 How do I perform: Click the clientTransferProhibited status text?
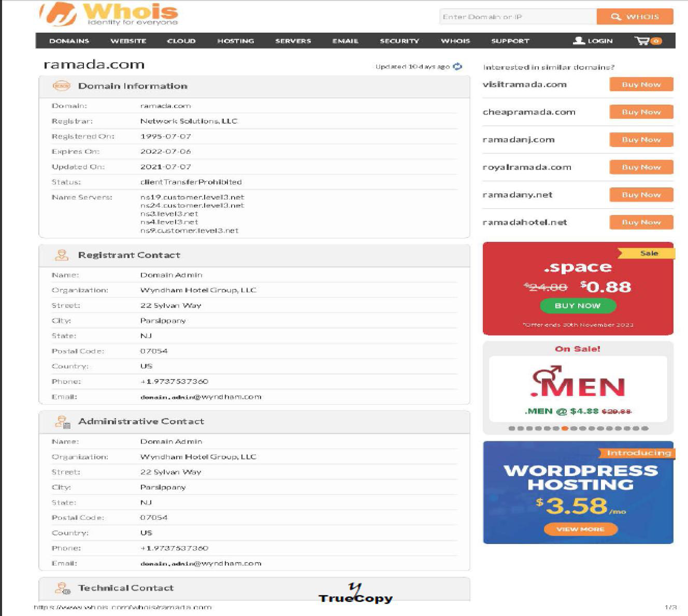(x=191, y=182)
